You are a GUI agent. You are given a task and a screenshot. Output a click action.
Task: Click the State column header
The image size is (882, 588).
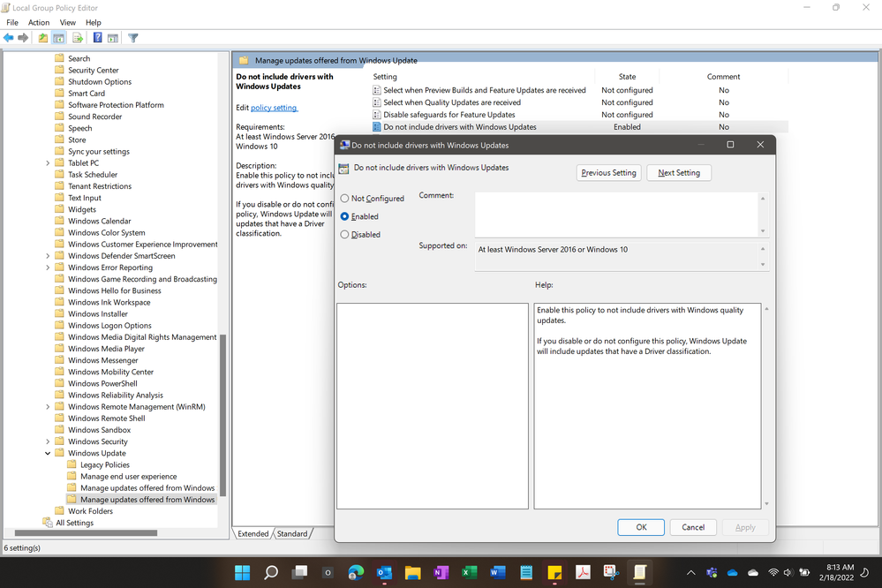[627, 77]
